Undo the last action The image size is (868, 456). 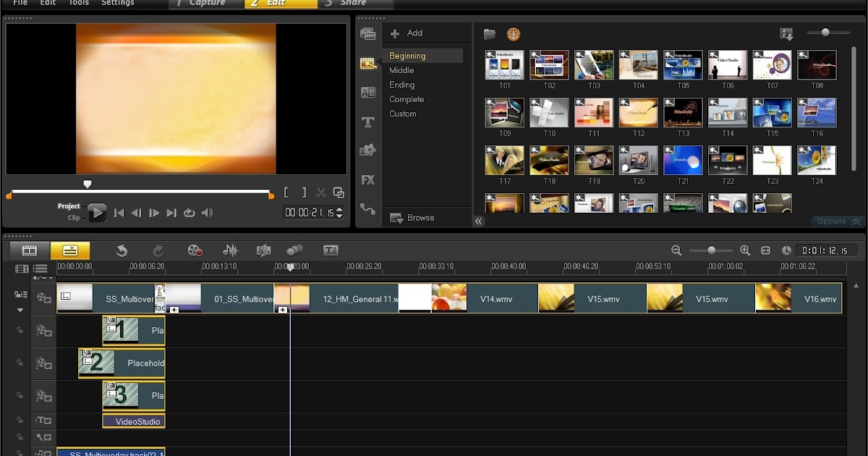tap(122, 250)
